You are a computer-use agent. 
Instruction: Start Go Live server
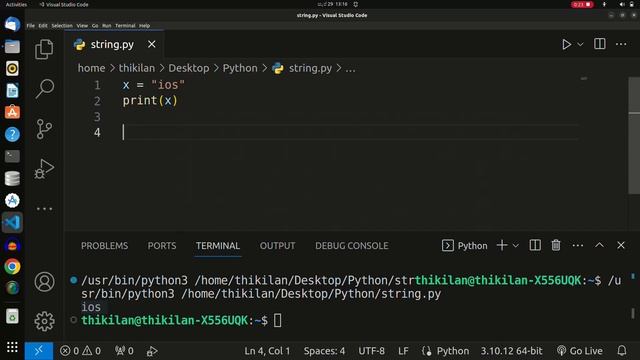580,351
